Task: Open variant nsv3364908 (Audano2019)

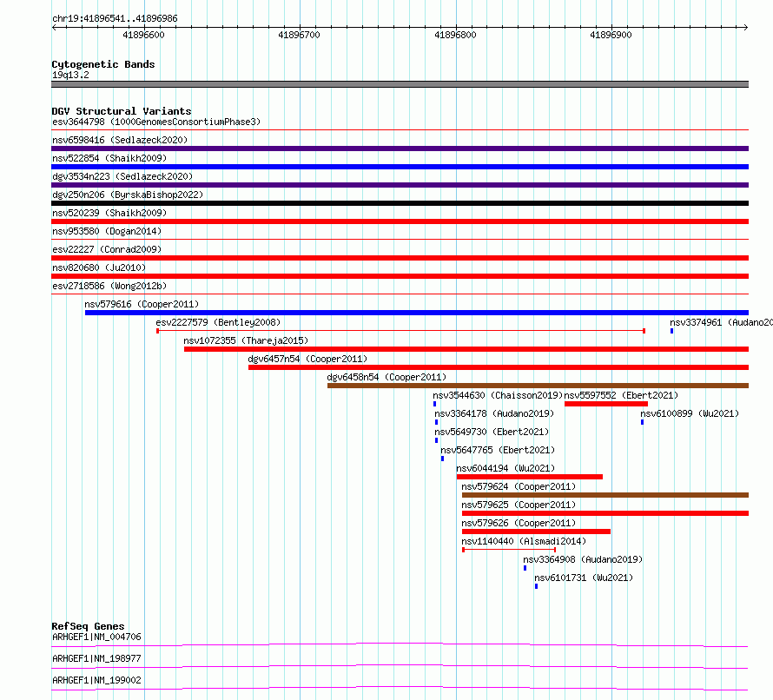Action: (583, 559)
